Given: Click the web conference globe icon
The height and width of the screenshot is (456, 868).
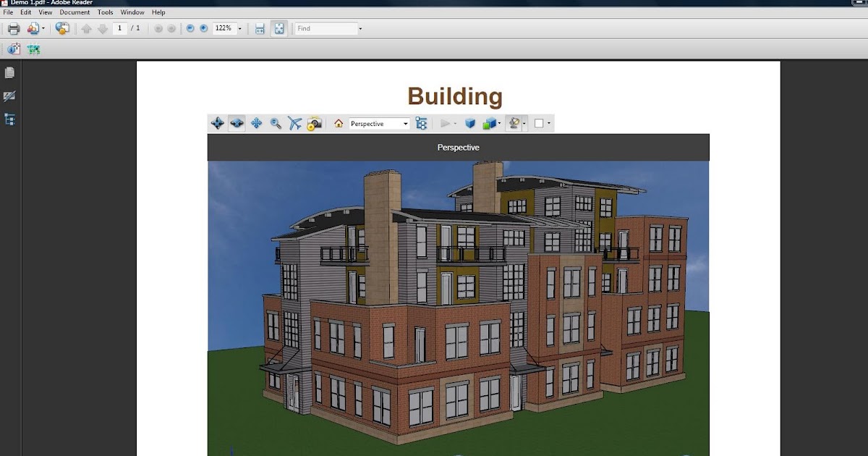Looking at the screenshot, I should point(63,29).
